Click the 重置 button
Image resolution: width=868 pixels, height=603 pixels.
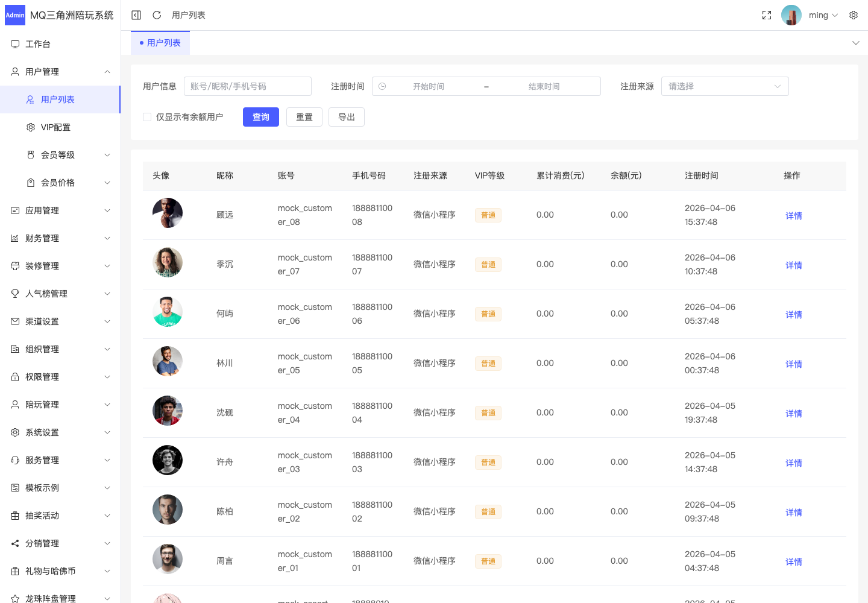point(304,117)
